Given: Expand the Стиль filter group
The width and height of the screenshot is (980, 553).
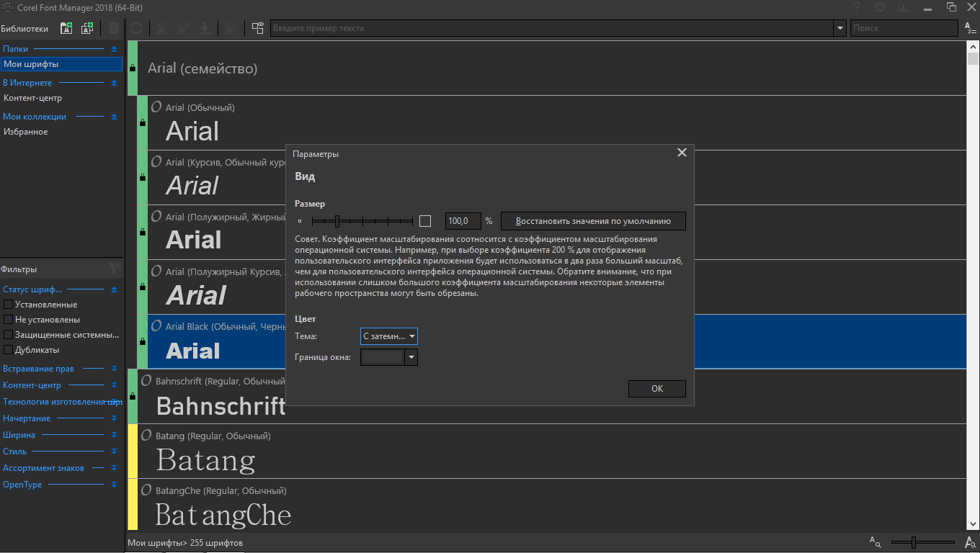Looking at the screenshot, I should coord(114,451).
